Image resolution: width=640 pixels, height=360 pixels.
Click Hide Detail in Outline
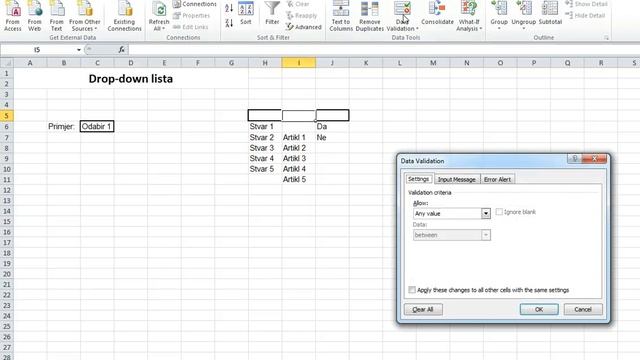(x=585, y=16)
